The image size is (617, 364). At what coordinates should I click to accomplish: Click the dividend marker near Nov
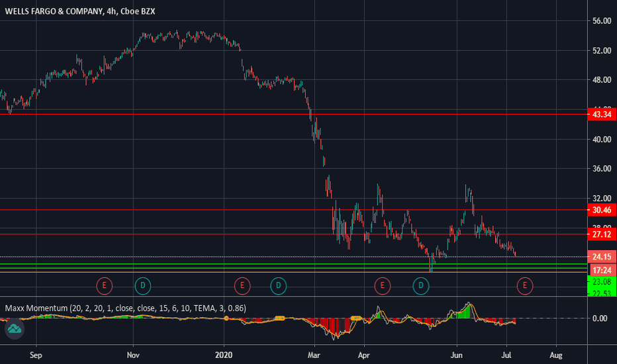coord(143,286)
